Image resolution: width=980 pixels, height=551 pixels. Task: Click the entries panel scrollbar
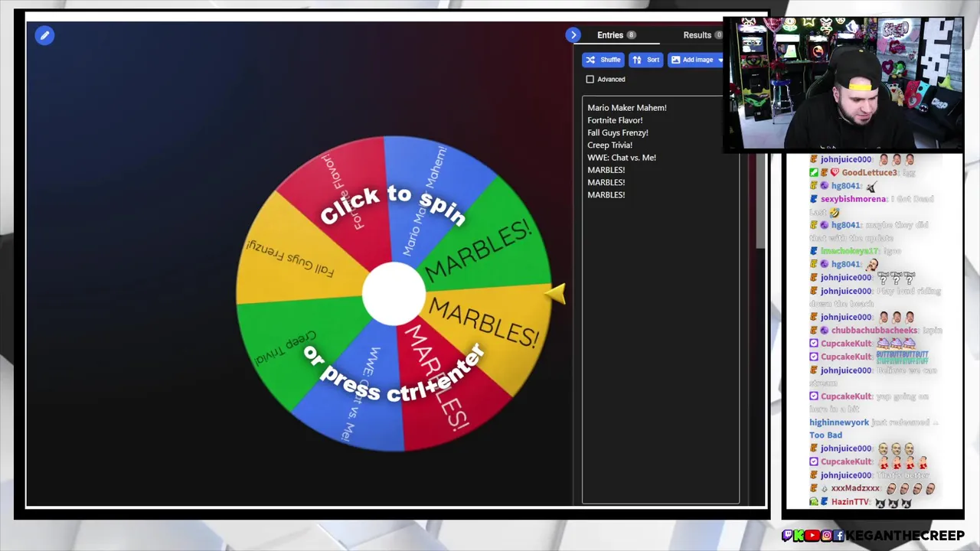[x=760, y=201]
